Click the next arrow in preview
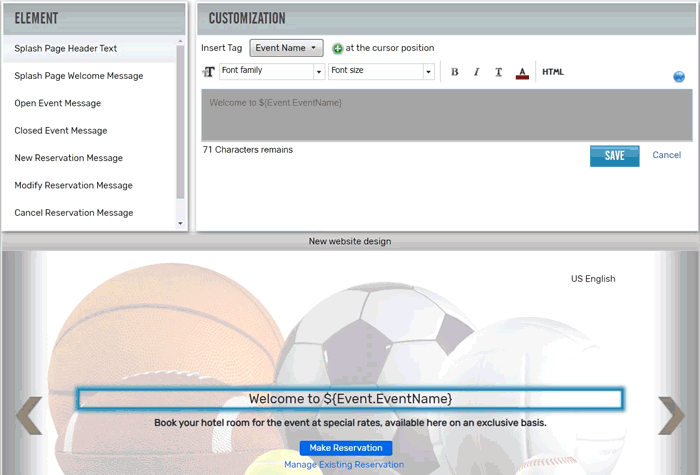Image resolution: width=700 pixels, height=475 pixels. pyautogui.click(x=671, y=415)
